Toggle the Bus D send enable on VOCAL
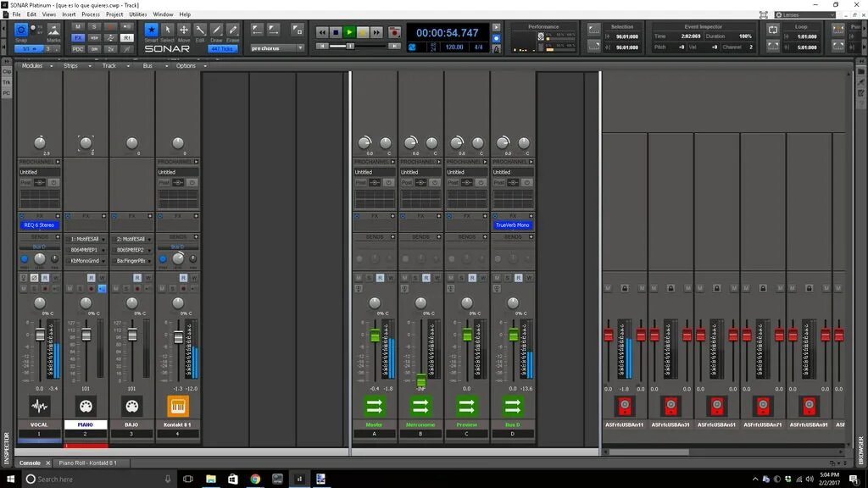Viewport: 868px width, 488px height. (25, 258)
